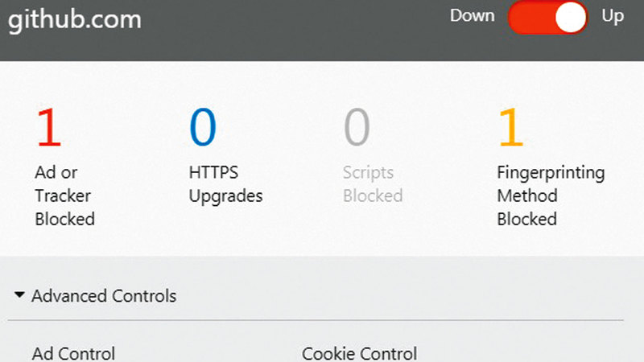Screen dimensions: 644x362
Task: Click the red ads and trackers blocked count
Action: [48, 128]
